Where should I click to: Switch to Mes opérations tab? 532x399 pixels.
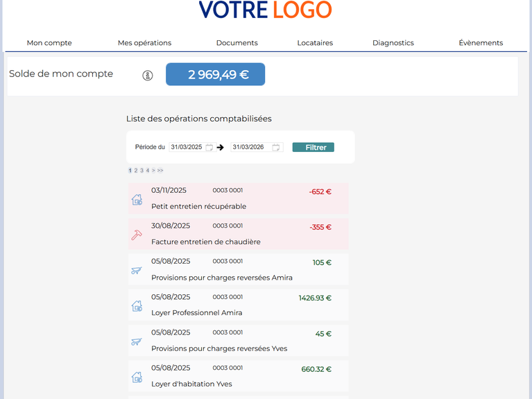click(144, 43)
